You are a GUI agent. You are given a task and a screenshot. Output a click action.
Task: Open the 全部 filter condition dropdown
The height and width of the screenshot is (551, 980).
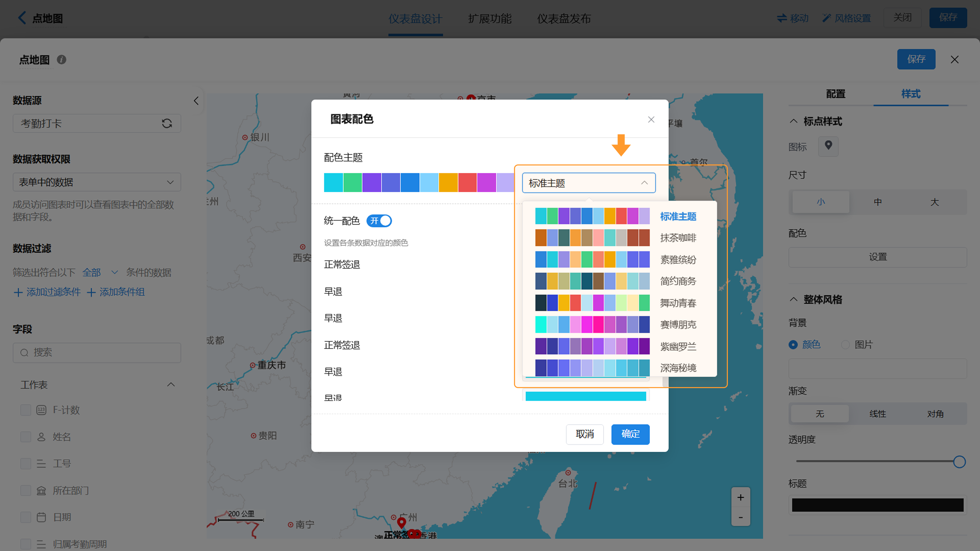coord(100,272)
